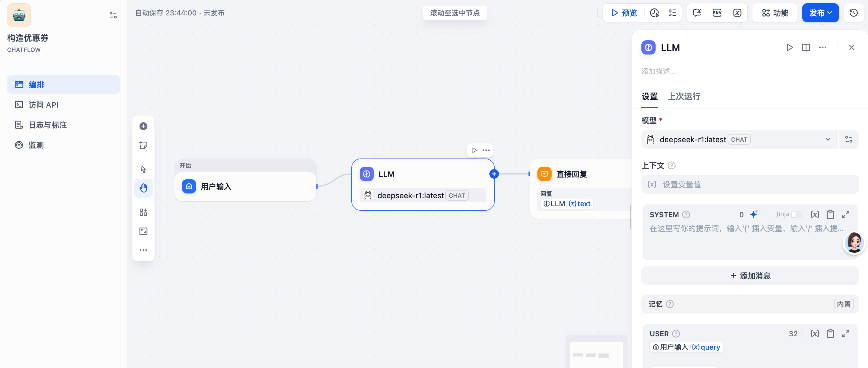
Task: Run the LLM node from its mini toolbar
Action: click(x=474, y=150)
